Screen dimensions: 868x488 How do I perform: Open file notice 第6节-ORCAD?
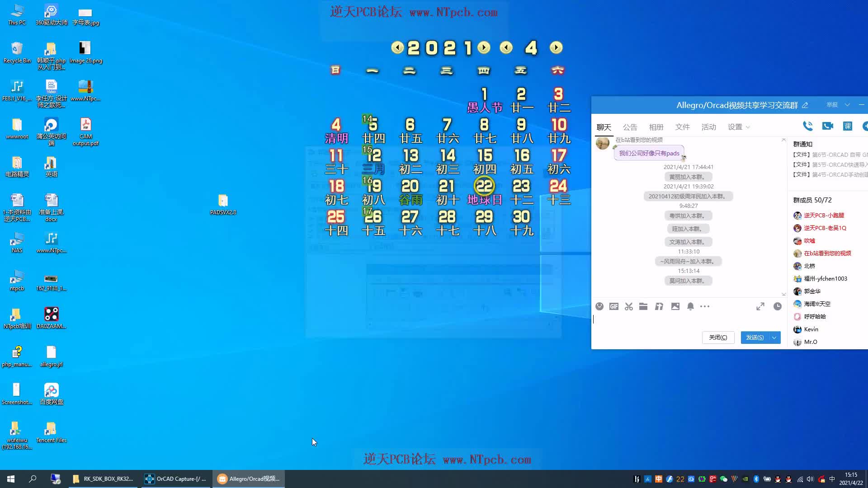pyautogui.click(x=830, y=155)
